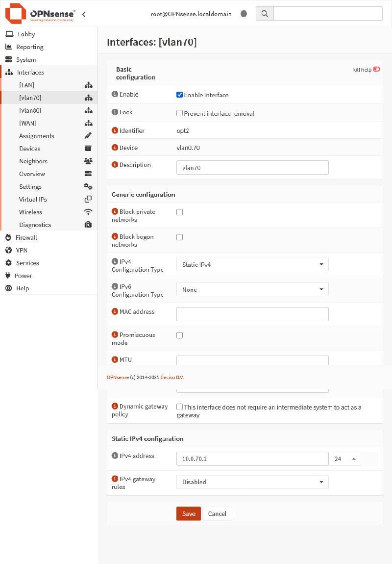The width and height of the screenshot is (392, 564).
Task: Click the Cancel button
Action: point(217,513)
